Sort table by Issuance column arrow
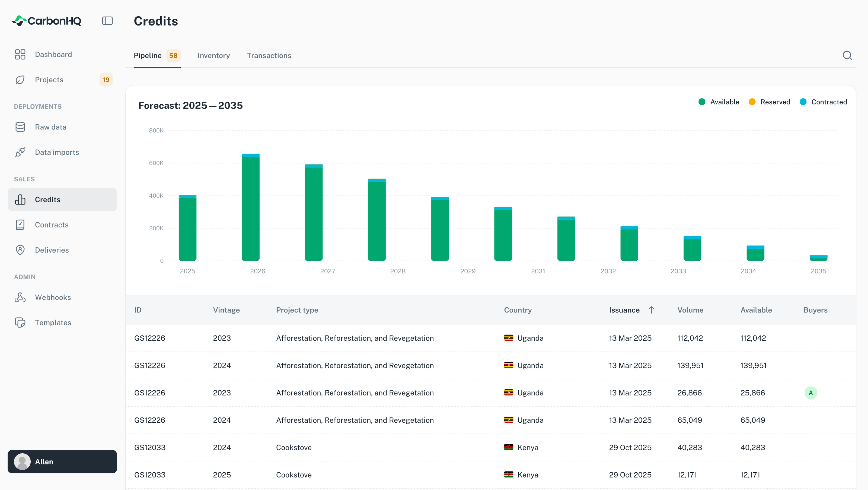 click(x=652, y=310)
